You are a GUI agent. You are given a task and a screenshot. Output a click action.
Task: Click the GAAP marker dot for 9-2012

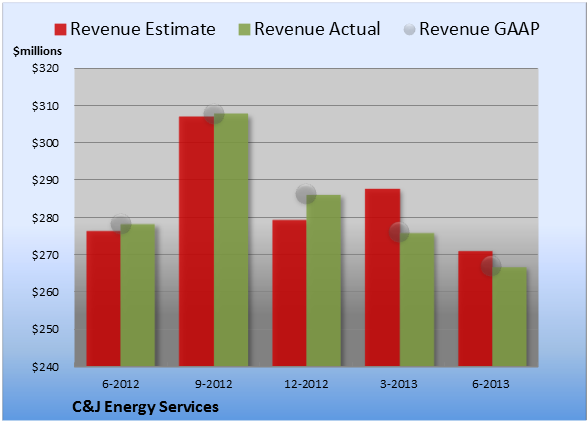(214, 114)
